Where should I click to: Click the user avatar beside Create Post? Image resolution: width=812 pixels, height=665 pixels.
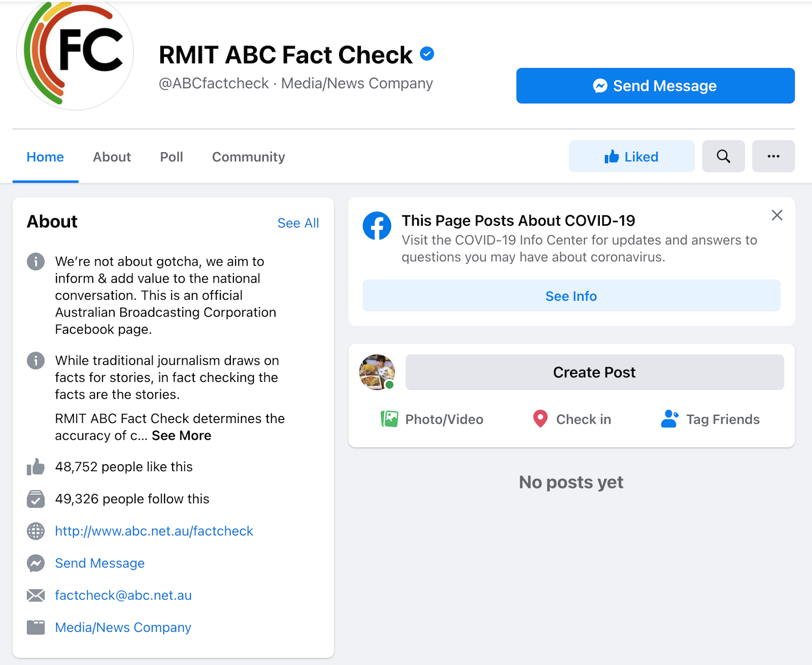[377, 372]
